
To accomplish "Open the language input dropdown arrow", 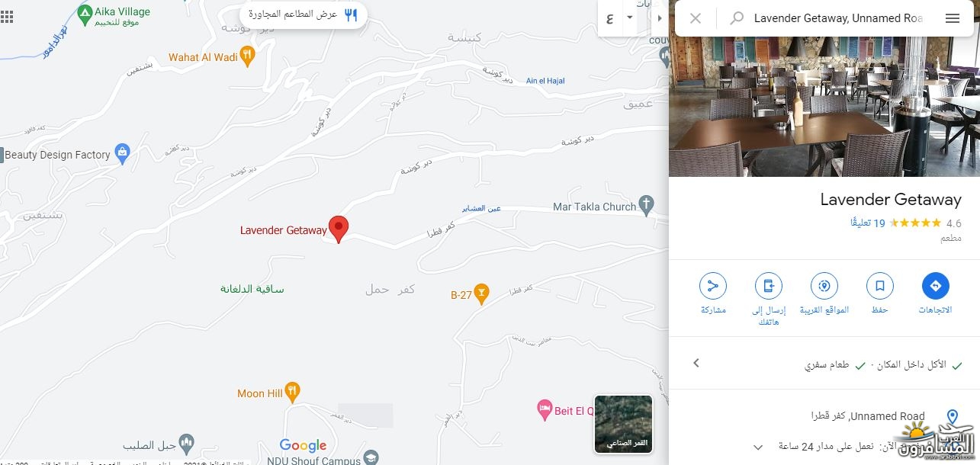I will click(629, 18).
